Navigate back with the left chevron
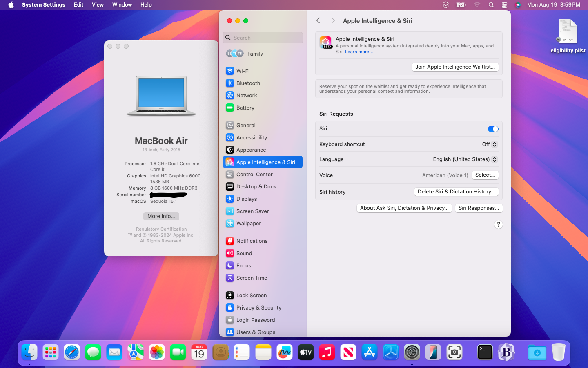 [318, 21]
